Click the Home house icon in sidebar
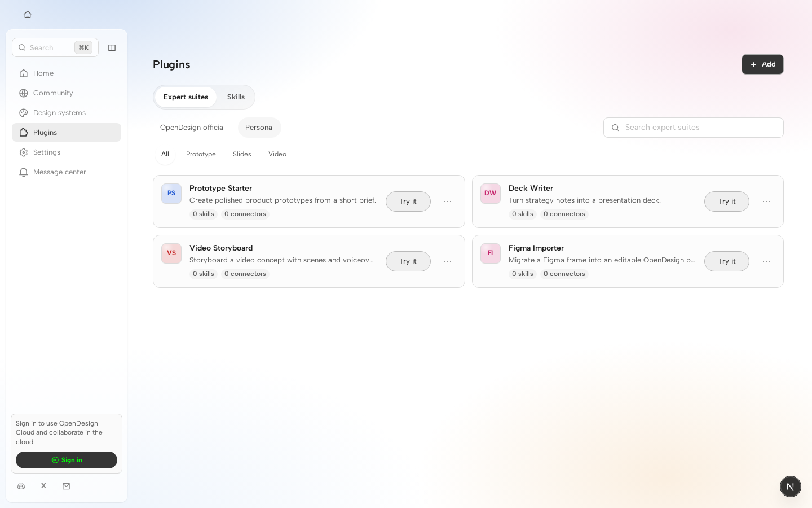 click(x=24, y=73)
